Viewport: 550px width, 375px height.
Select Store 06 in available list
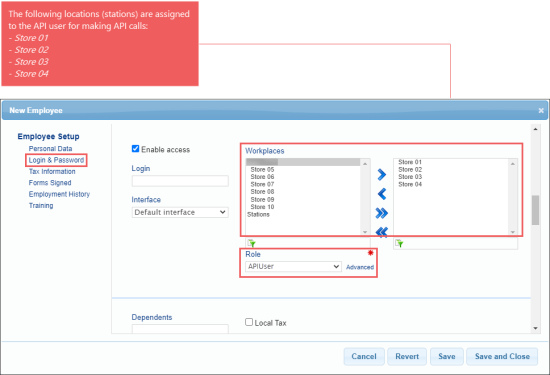tap(262, 177)
